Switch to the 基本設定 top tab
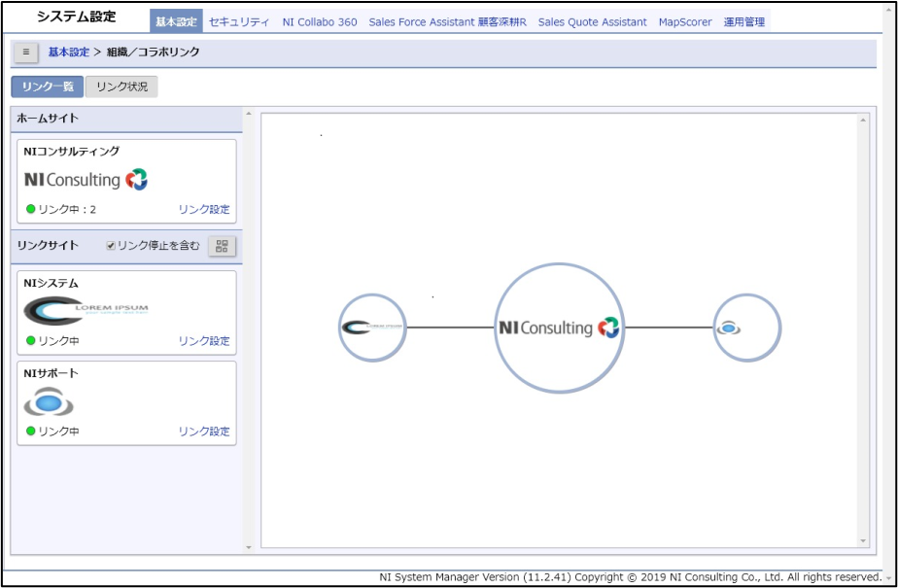Screen dimensions: 898x588 [x=177, y=21]
